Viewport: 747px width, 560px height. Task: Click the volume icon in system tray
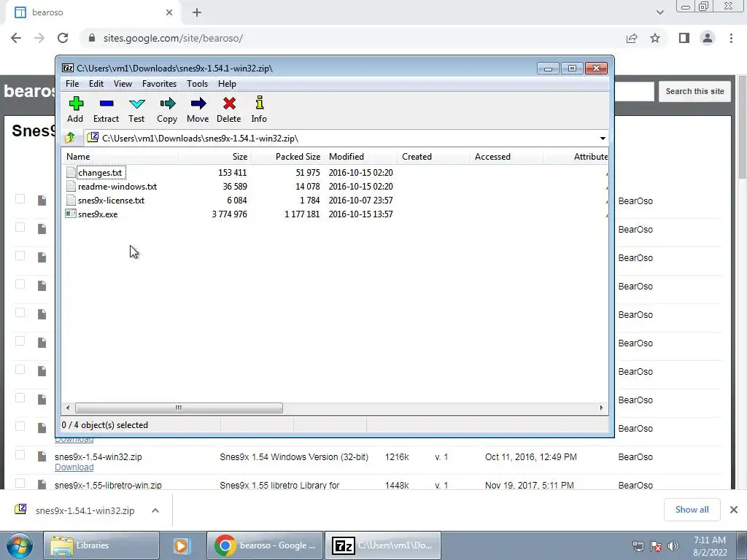click(x=673, y=546)
